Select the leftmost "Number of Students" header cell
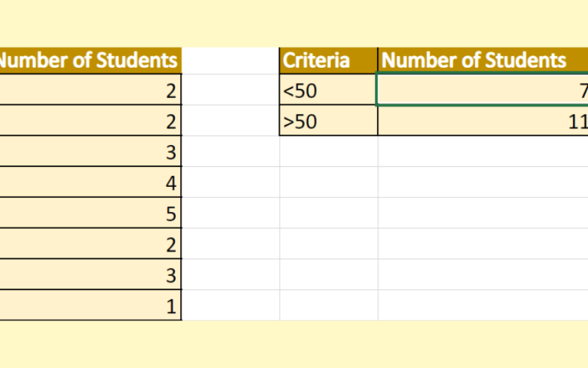The height and width of the screenshot is (368, 588). [x=90, y=60]
